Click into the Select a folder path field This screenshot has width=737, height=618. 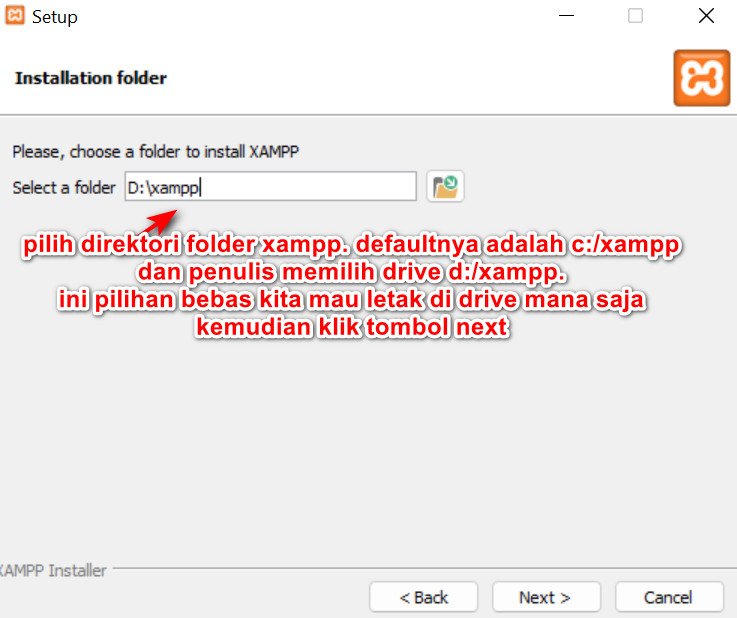271,187
